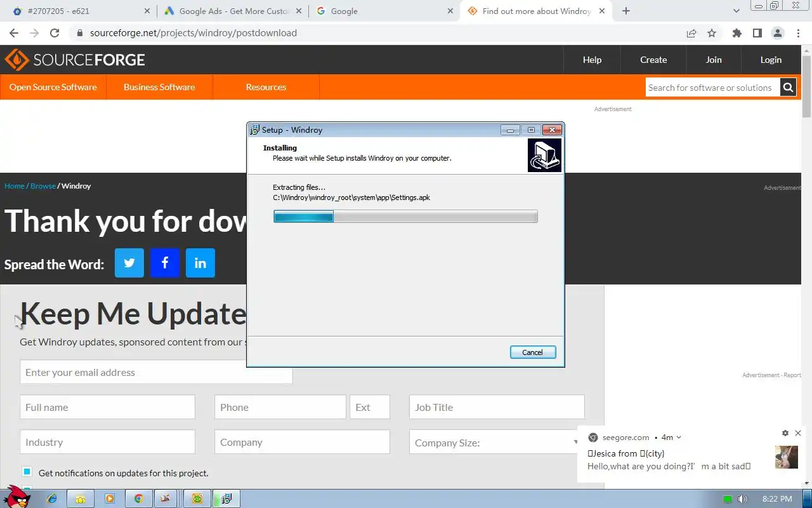This screenshot has width=812, height=508.
Task: Open the Open Source Software menu
Action: point(53,87)
